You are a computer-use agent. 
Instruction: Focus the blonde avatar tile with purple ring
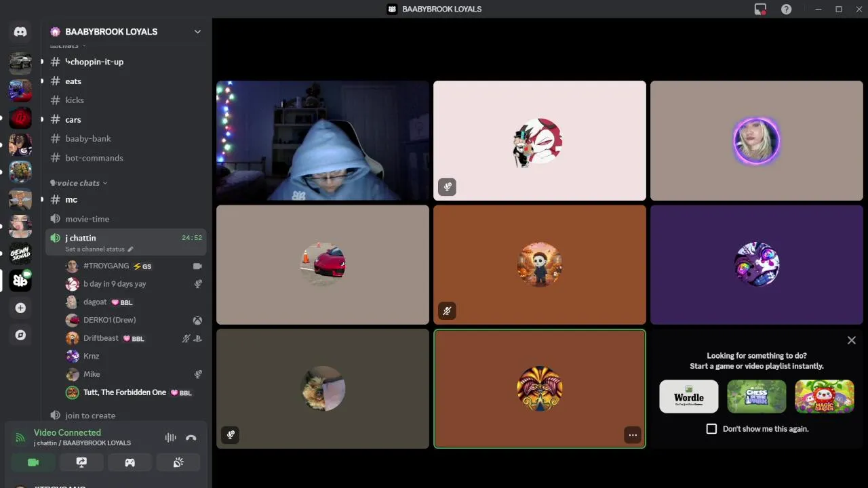pos(757,141)
